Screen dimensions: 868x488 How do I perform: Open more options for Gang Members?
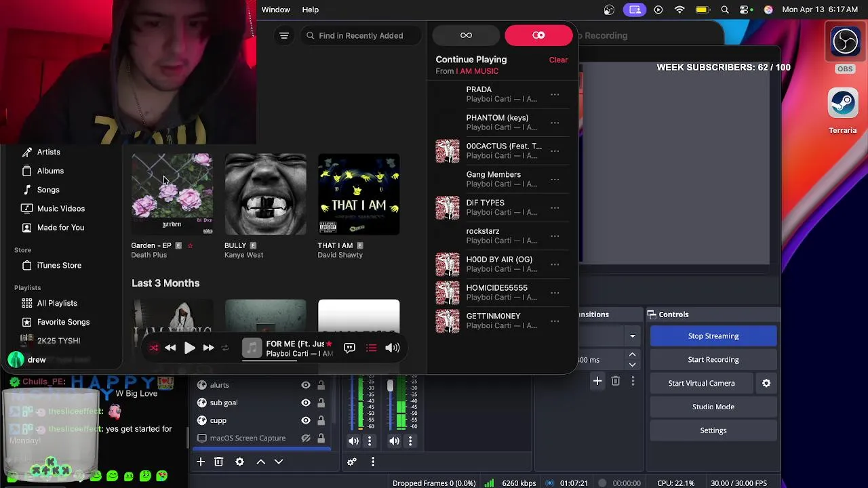(555, 180)
